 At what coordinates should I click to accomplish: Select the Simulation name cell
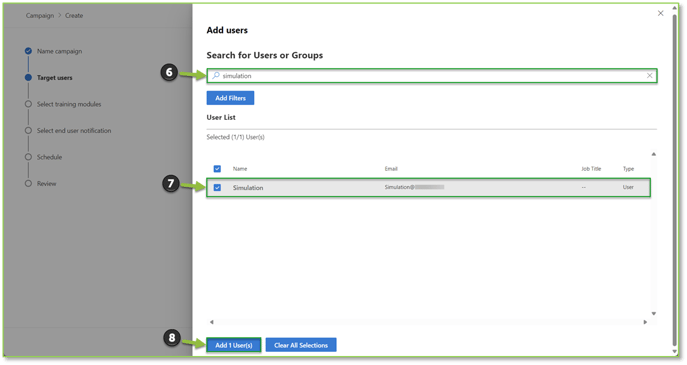pos(248,188)
